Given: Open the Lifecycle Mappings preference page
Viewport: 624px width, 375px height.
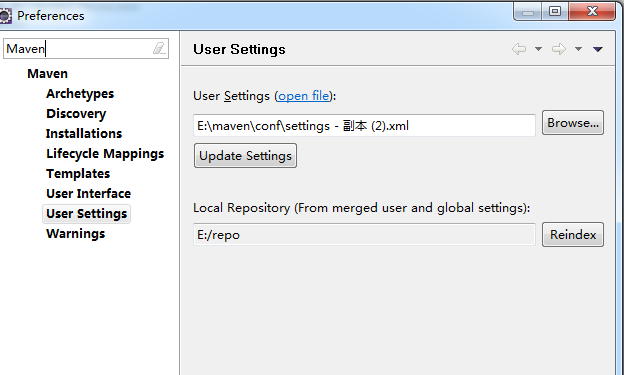Looking at the screenshot, I should [x=105, y=154].
